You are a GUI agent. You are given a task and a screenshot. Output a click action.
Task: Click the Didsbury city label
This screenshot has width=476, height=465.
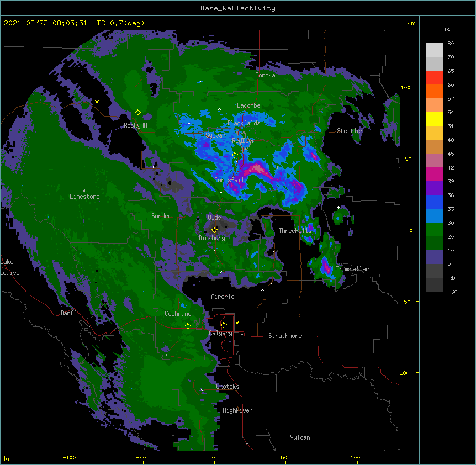211,238
